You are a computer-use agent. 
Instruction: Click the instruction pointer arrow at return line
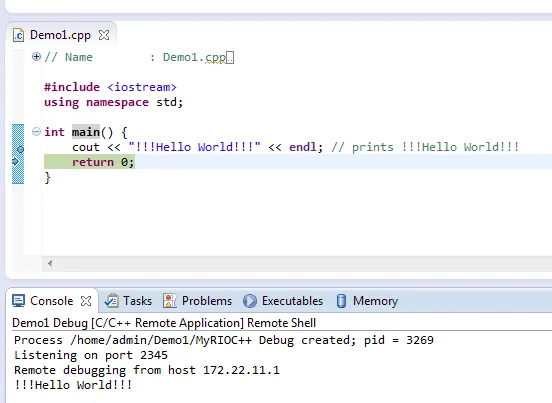pyautogui.click(x=16, y=162)
